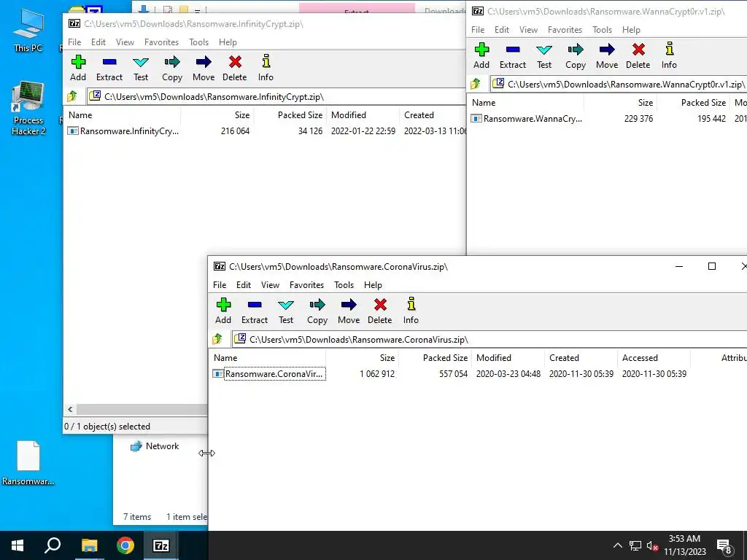Click Copy in the CoronaVirus.zip window

coord(317,311)
